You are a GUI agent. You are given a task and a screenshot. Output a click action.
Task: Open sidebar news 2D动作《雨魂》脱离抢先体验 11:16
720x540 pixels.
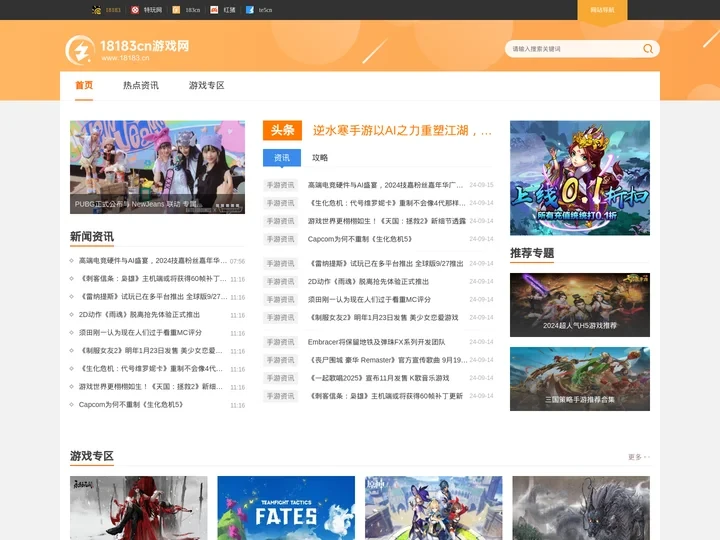[x=139, y=315]
